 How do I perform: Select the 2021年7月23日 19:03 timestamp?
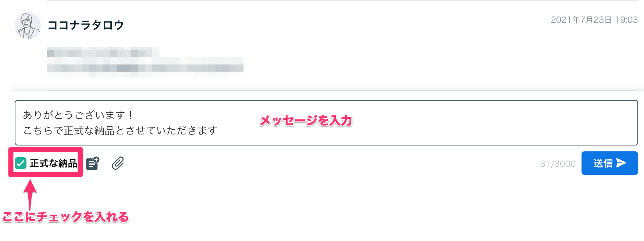click(594, 20)
